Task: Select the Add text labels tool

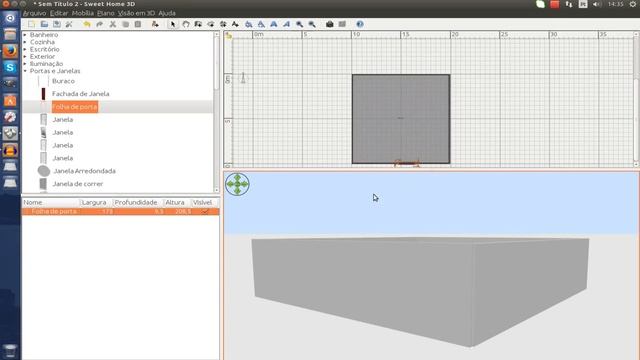Action: pyautogui.click(x=236, y=24)
